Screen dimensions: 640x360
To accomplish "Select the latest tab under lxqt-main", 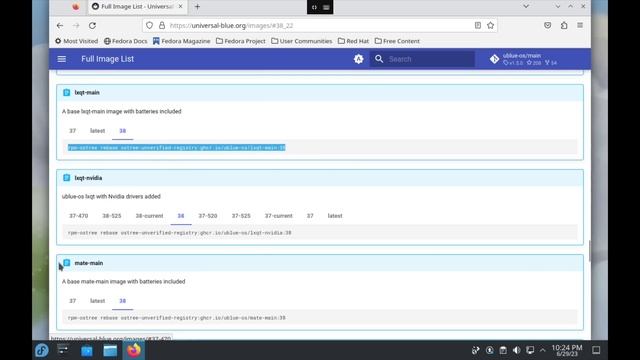I will (98, 131).
